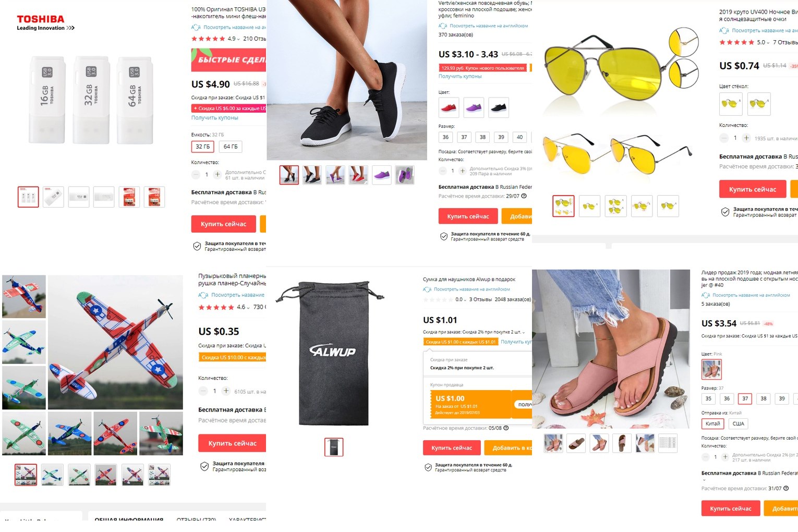Screen dimensions: 798x532
Task: Click the translate icon beside the Toshiba title
Action: point(196,27)
